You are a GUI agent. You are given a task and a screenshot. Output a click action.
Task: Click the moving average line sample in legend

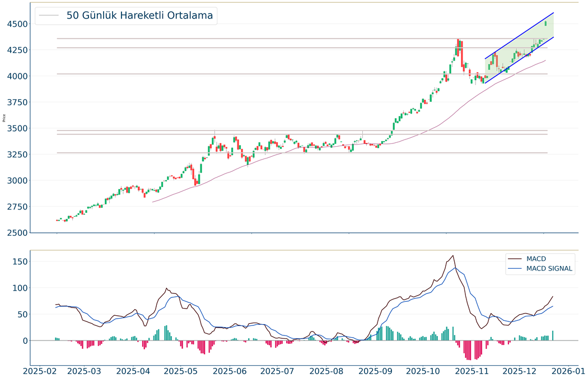[50, 16]
